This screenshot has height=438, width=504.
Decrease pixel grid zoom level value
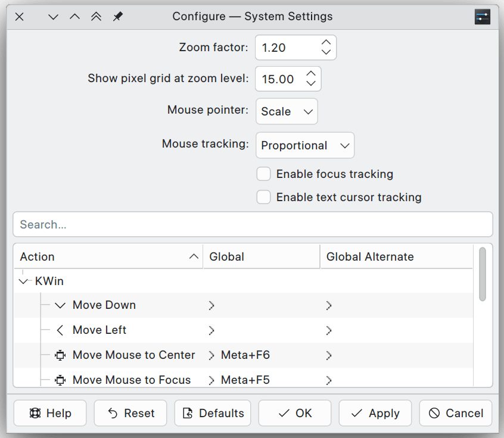(x=311, y=83)
